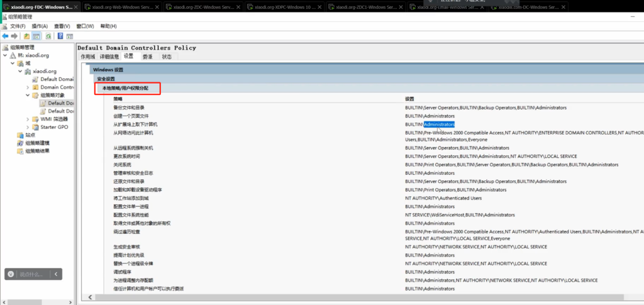Open the 帮助(H) menu
Image resolution: width=644 pixels, height=305 pixels.
[108, 26]
